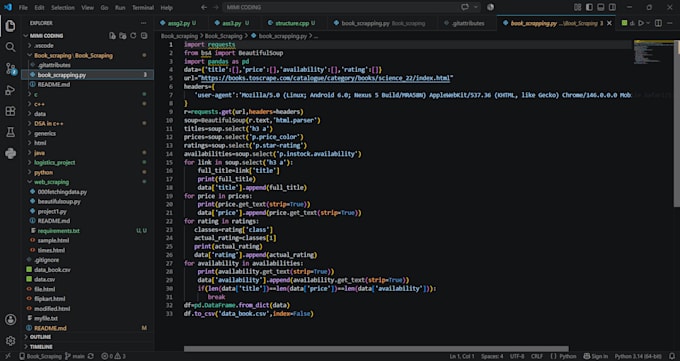Click the main branch in status bar
Screen dimensions: 680x361
click(x=75, y=356)
